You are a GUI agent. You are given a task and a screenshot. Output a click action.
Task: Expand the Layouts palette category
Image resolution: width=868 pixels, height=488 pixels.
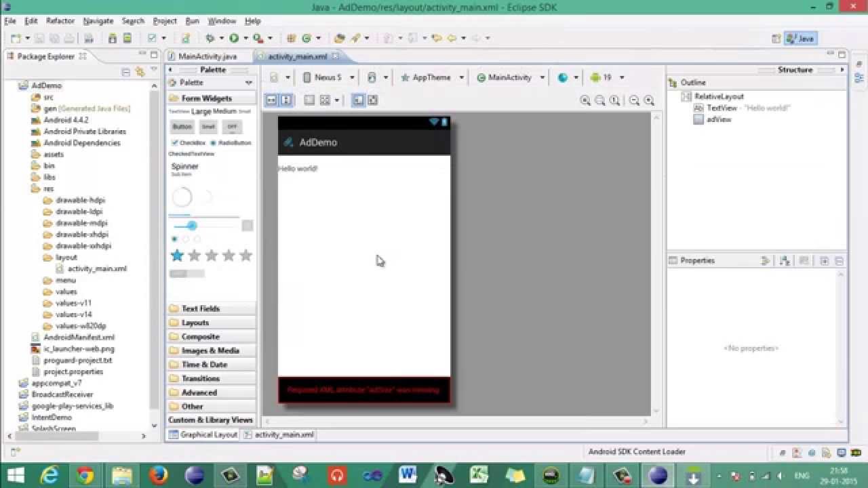pyautogui.click(x=211, y=323)
